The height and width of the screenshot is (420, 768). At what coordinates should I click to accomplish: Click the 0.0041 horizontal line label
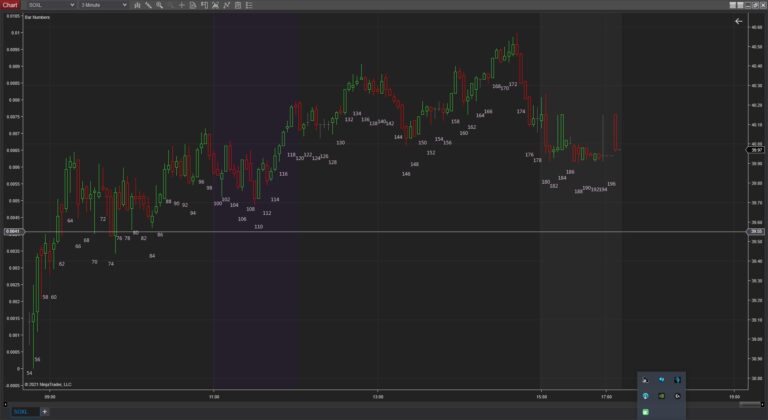(x=13, y=232)
